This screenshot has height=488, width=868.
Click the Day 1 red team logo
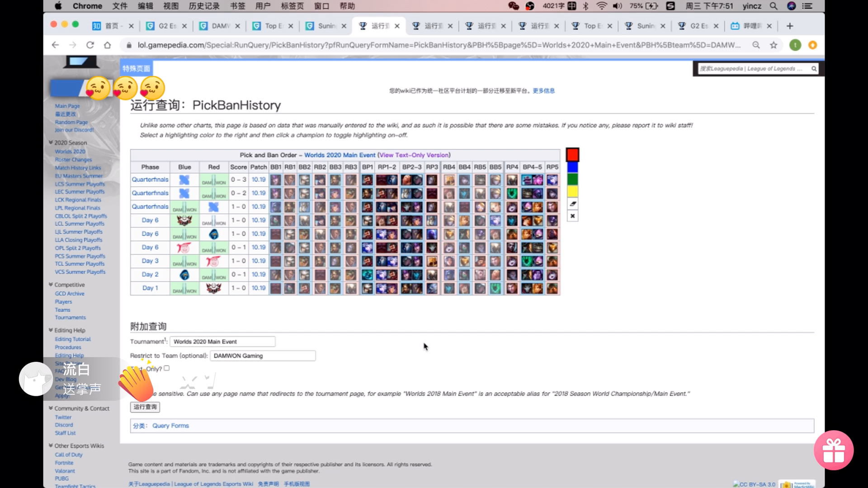(213, 288)
